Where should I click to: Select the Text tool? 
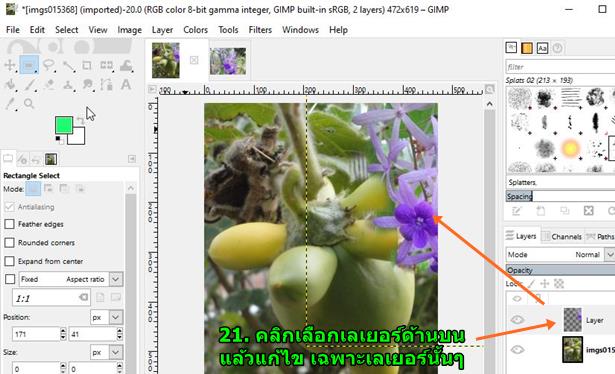126,84
